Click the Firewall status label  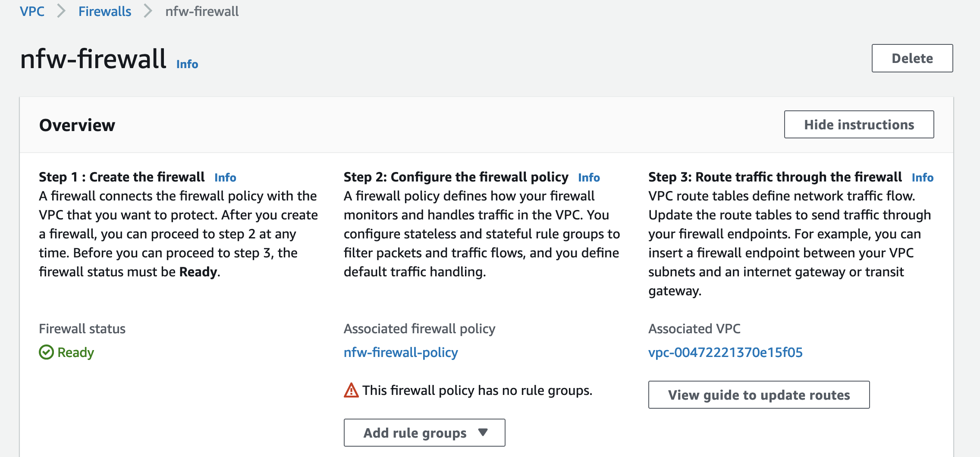[x=82, y=329]
